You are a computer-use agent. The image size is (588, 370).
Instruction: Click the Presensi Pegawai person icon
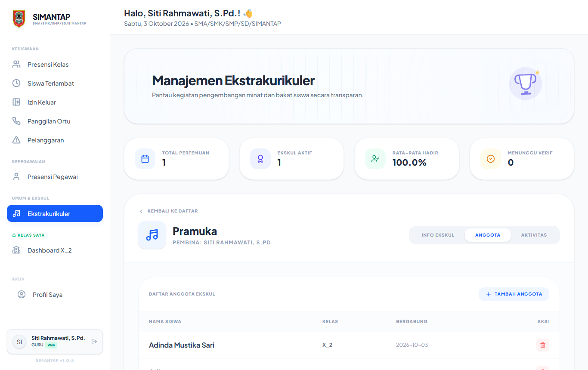tap(16, 176)
